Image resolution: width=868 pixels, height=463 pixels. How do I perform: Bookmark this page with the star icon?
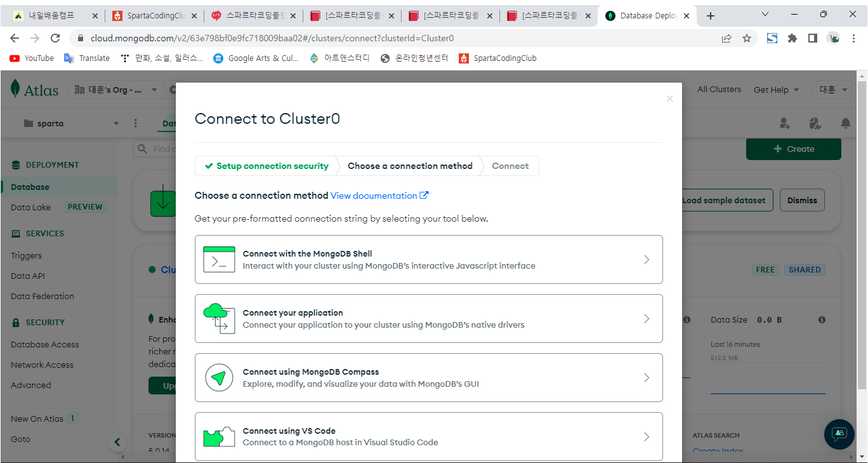pyautogui.click(x=747, y=38)
